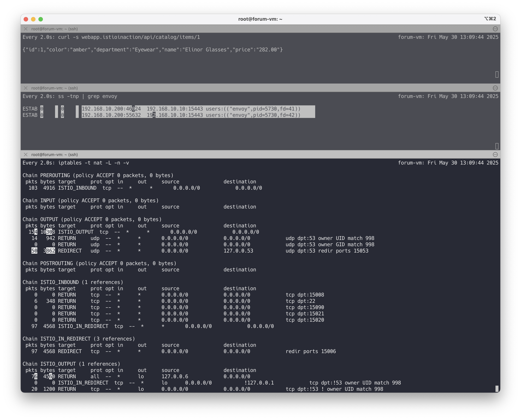The height and width of the screenshot is (420, 521).
Task: Click the envoy fd=41 users text
Action: 253,109
